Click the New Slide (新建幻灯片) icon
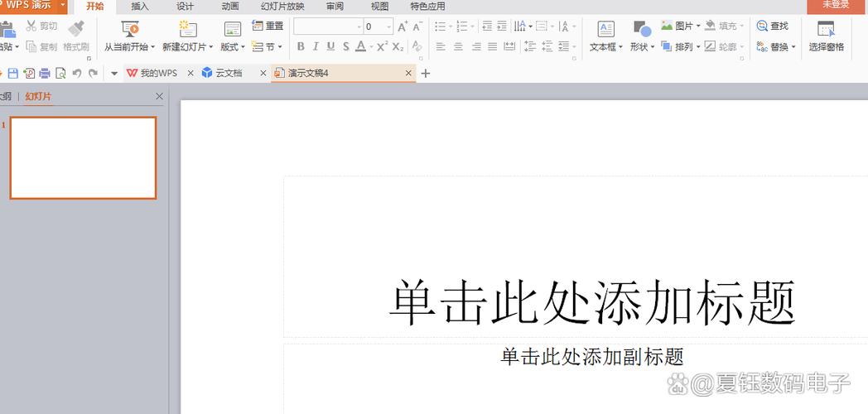868x414 pixels. [x=188, y=29]
